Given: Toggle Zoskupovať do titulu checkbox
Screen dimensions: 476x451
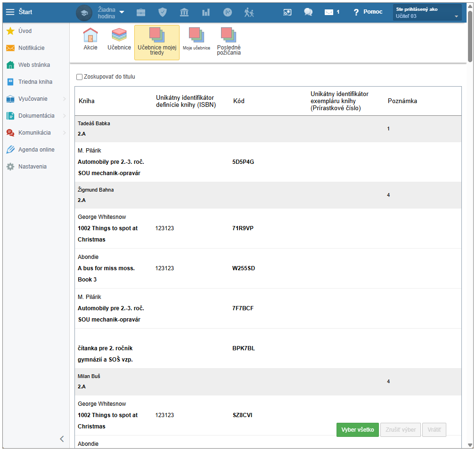Looking at the screenshot, I should tap(80, 77).
